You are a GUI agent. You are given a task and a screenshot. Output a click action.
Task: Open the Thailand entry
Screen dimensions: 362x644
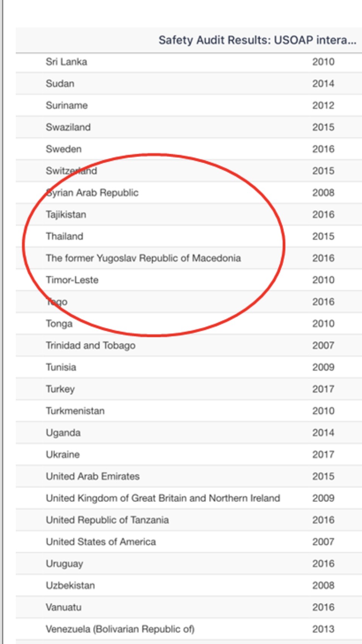64,236
